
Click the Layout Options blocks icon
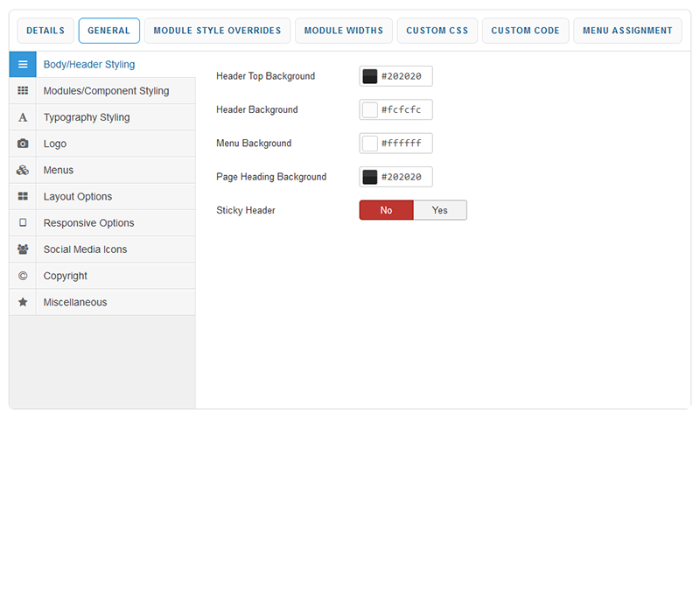coord(23,197)
